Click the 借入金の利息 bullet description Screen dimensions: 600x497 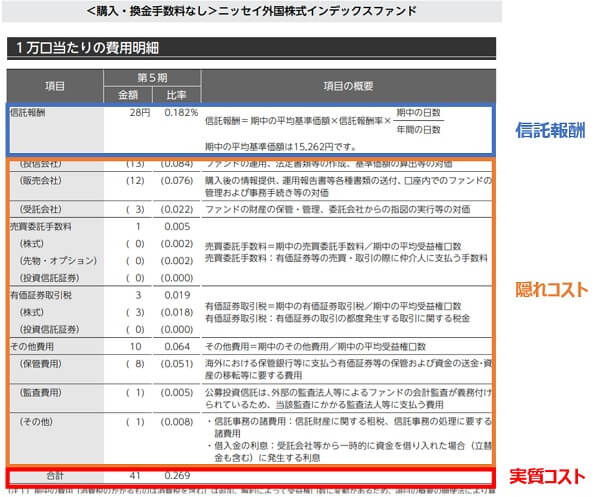(x=350, y=451)
